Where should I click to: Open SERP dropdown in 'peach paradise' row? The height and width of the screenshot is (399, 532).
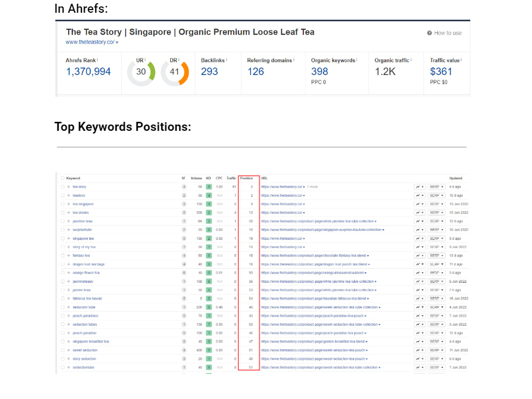436,333
